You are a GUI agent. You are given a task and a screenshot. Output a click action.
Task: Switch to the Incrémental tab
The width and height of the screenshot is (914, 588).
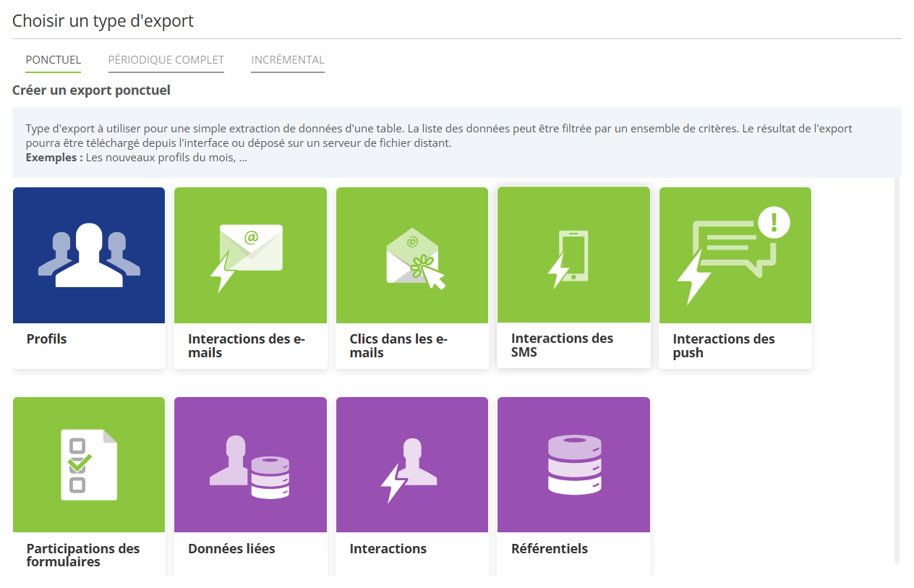click(288, 60)
